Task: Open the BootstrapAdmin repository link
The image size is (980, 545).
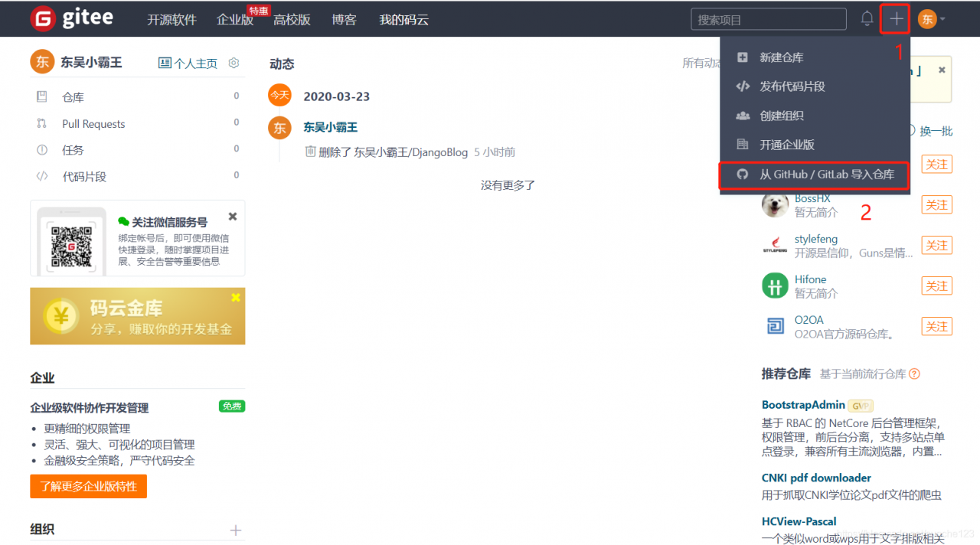Action: point(803,405)
